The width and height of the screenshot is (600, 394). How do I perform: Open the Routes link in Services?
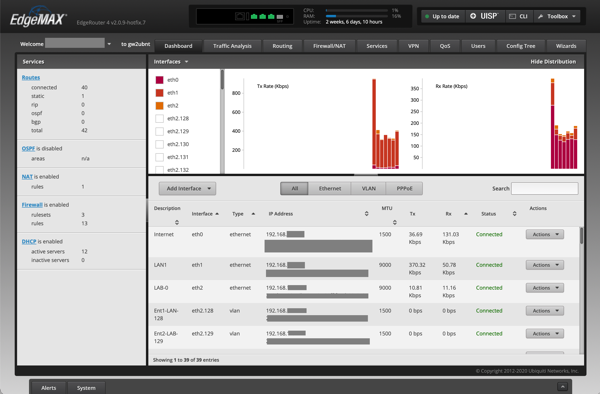tap(31, 77)
